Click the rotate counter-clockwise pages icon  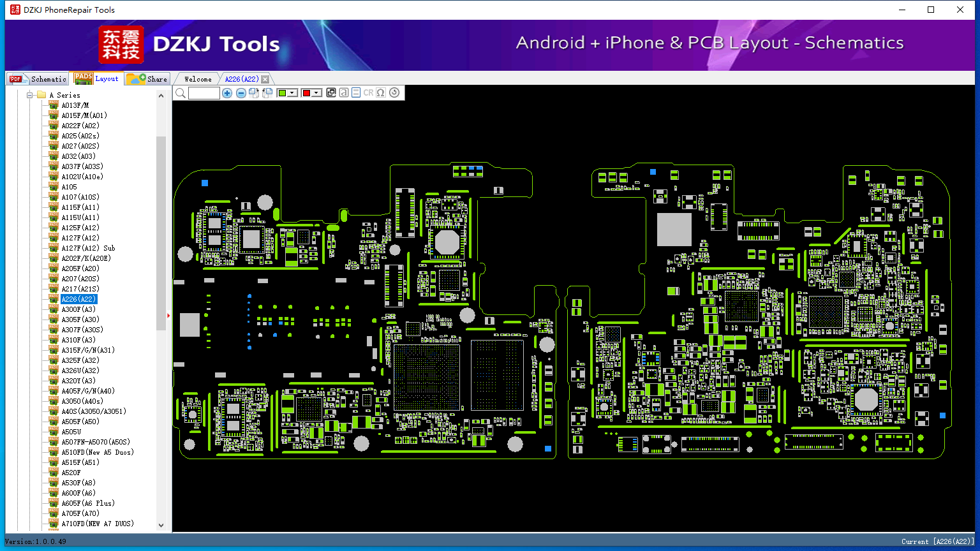[267, 93]
